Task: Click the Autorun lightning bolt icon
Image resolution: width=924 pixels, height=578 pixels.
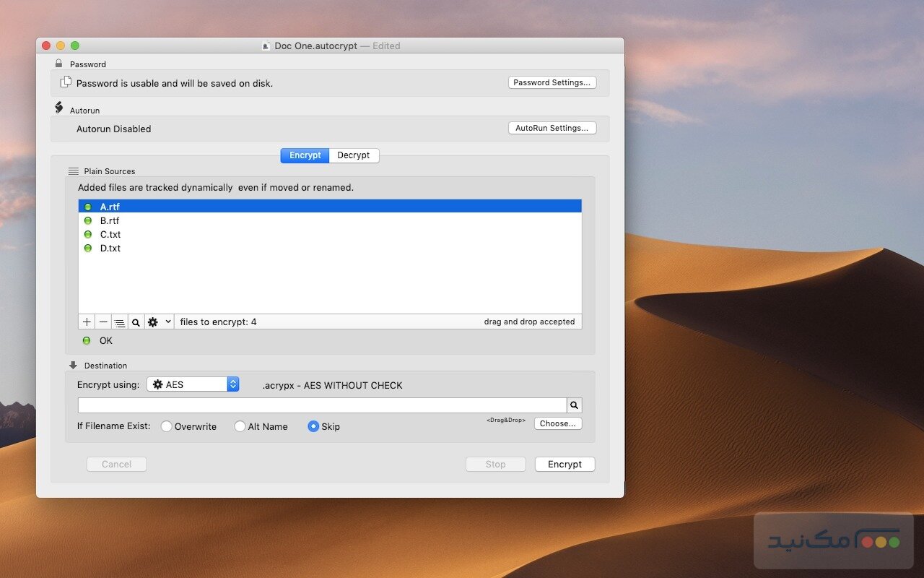Action: (x=58, y=107)
